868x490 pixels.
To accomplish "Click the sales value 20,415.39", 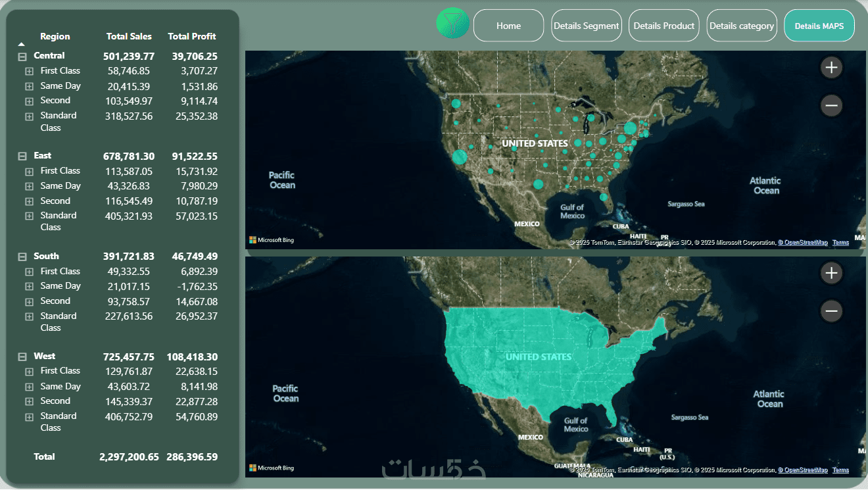I will [x=129, y=86].
